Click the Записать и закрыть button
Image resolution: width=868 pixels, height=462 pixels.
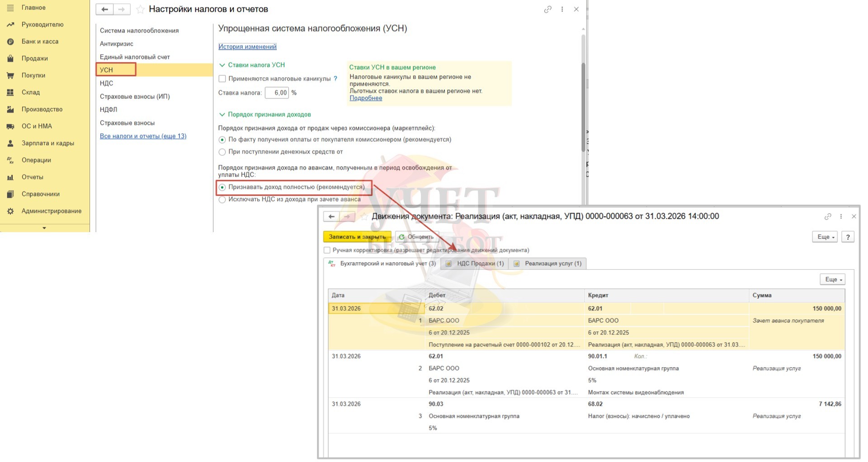pos(357,237)
